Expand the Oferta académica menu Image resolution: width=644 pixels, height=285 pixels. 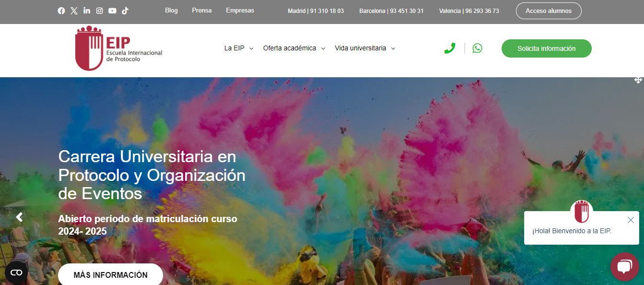coord(294,48)
